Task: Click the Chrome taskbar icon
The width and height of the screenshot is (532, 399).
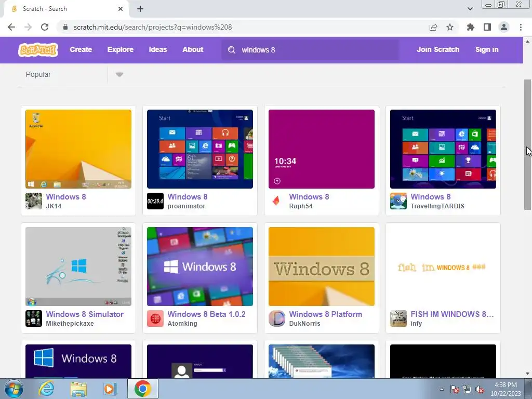Action: (x=142, y=389)
